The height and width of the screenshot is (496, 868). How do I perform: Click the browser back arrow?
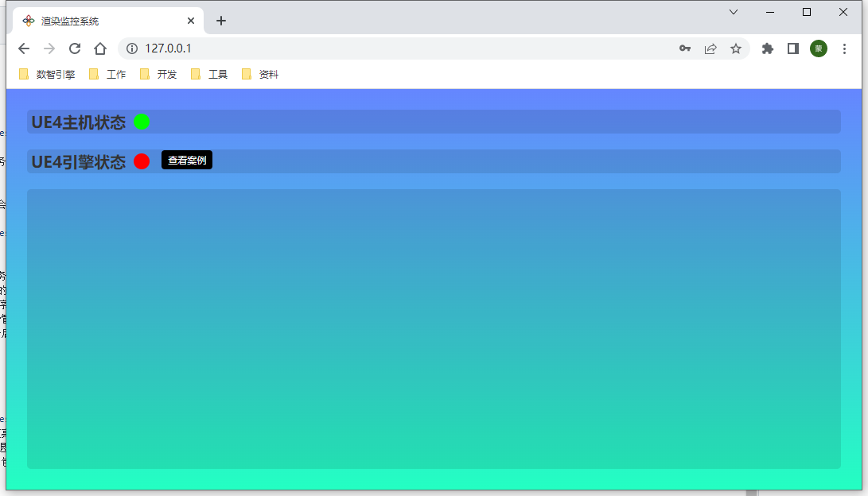(24, 48)
